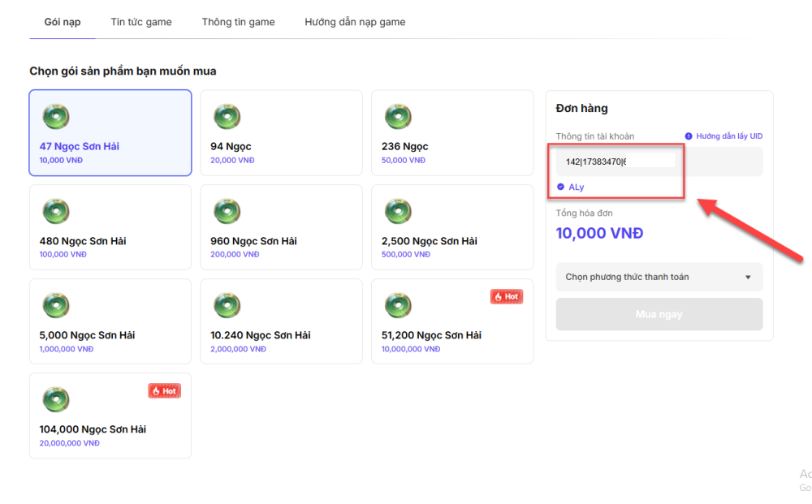
Task: Click the 94 Ngọc package jade icon
Action: click(x=227, y=116)
